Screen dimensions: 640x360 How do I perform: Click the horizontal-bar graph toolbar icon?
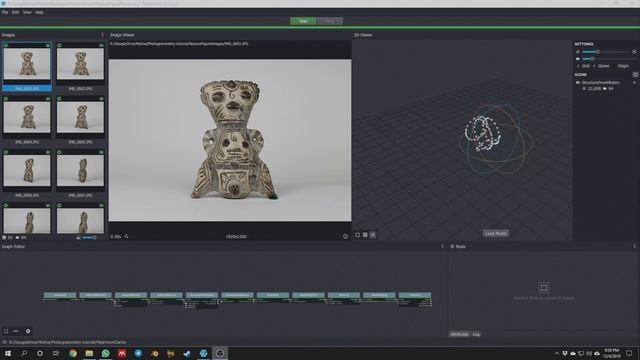coord(16,331)
